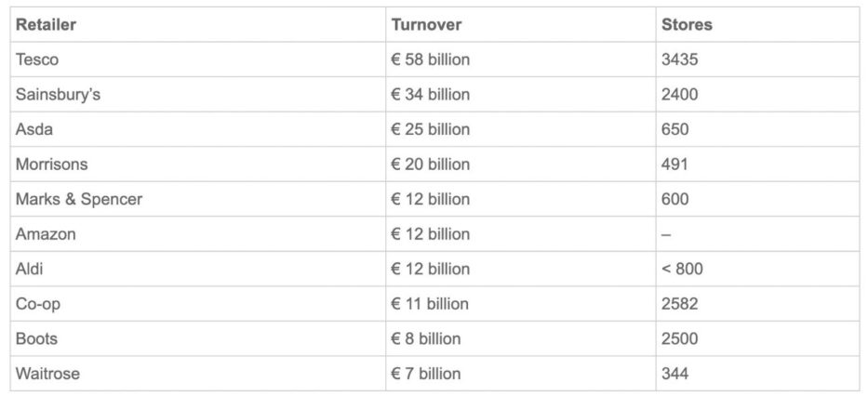Click the Waitrose retailer cell
Viewport: 868px width, 396px height.
point(47,374)
